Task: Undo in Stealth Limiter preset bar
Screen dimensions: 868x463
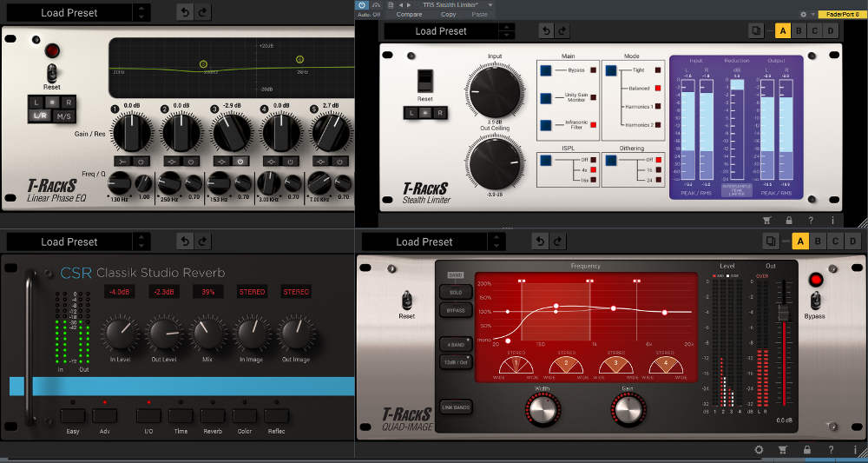Action: click(x=546, y=31)
